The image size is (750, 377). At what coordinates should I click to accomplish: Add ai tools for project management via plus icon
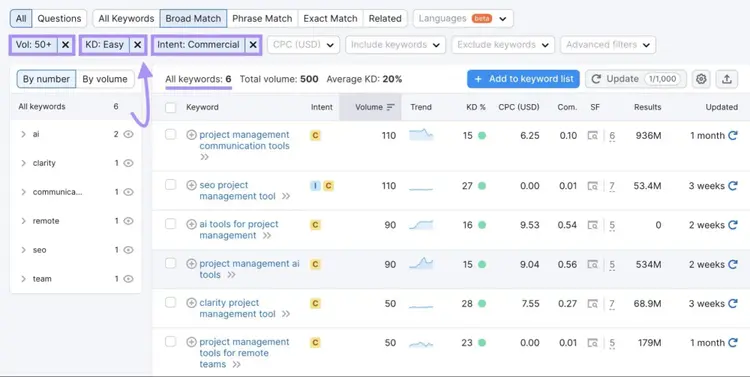click(191, 224)
